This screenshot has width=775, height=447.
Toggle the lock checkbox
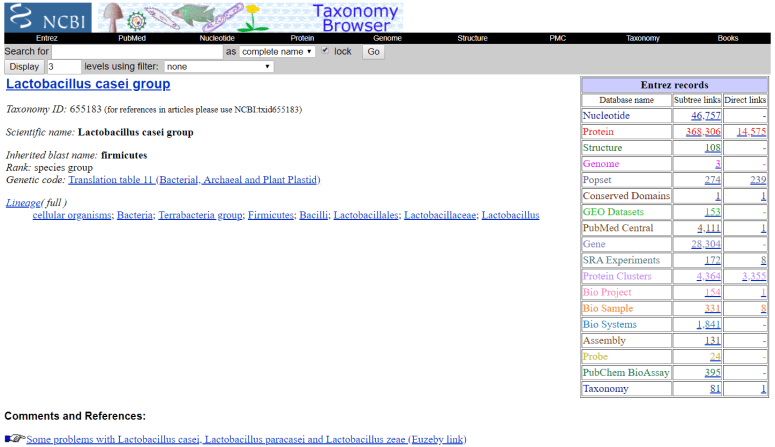(325, 51)
